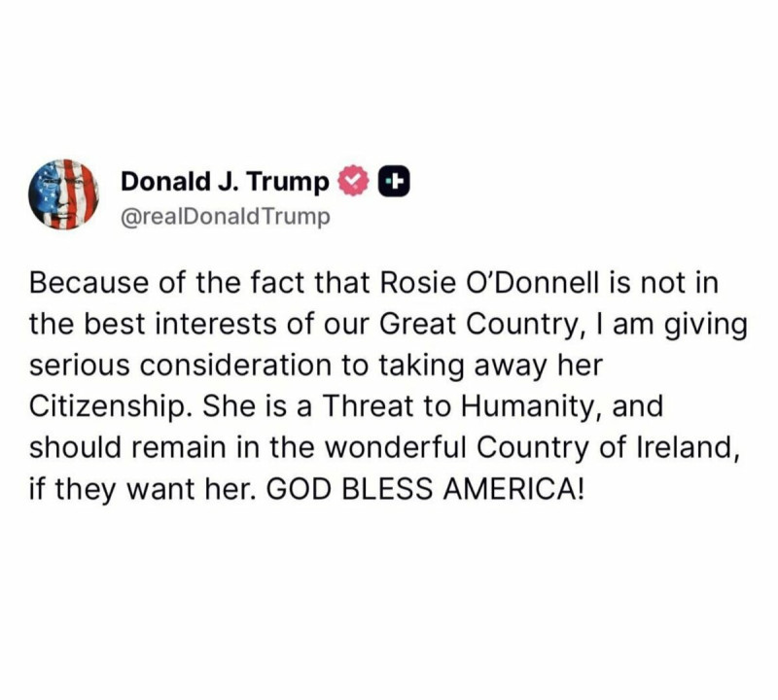Click the words GOD BLESS AMERICA!
The height and width of the screenshot is (700, 778).
click(425, 489)
